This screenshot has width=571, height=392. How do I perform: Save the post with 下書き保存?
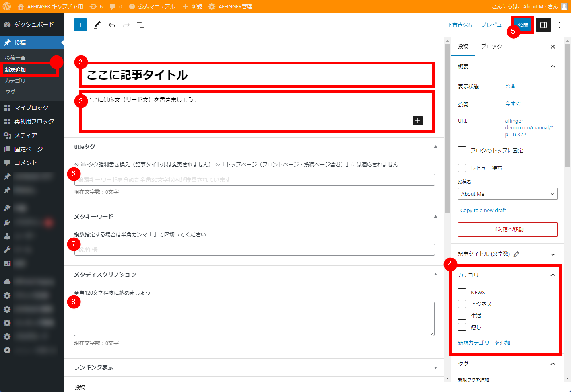click(x=460, y=25)
